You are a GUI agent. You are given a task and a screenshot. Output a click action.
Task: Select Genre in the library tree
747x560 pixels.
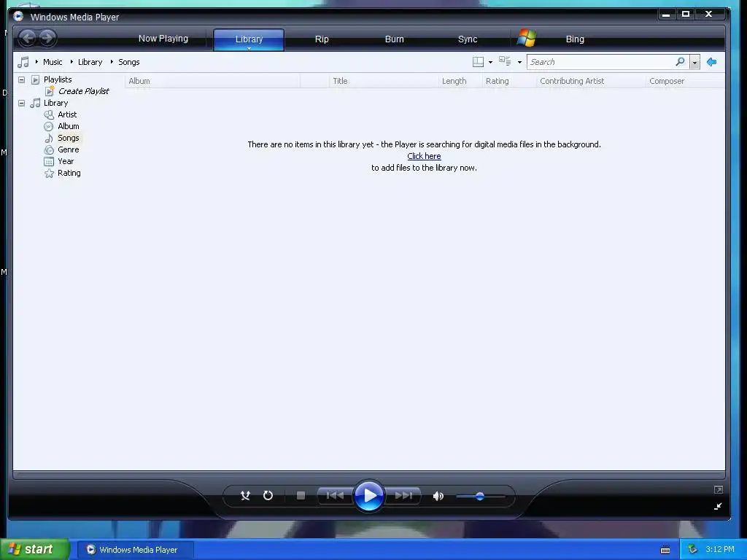pyautogui.click(x=68, y=149)
